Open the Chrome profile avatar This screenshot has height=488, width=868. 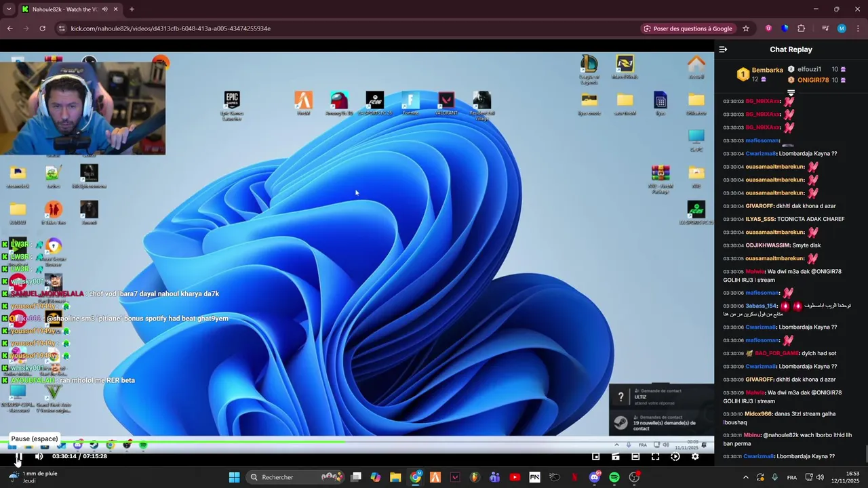[x=842, y=28]
